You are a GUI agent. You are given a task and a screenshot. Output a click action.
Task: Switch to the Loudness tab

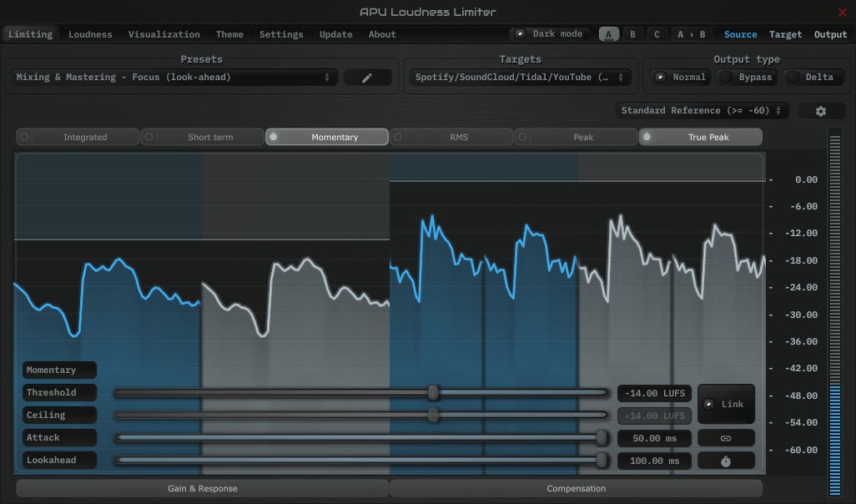coord(90,34)
